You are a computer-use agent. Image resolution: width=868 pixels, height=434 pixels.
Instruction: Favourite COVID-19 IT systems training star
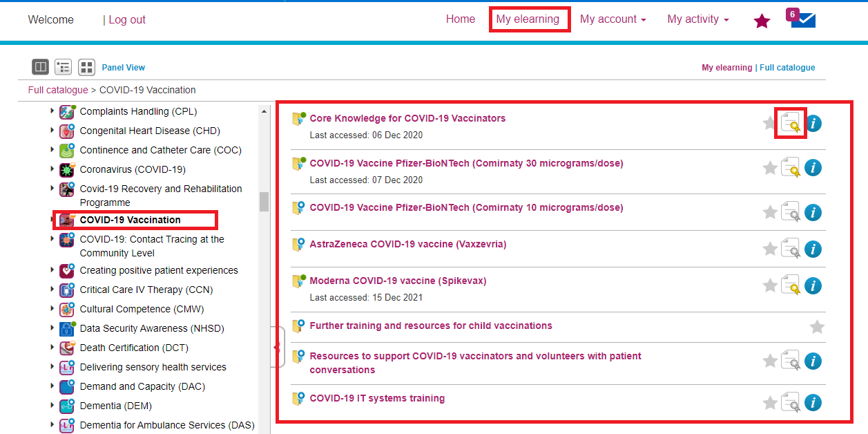770,402
